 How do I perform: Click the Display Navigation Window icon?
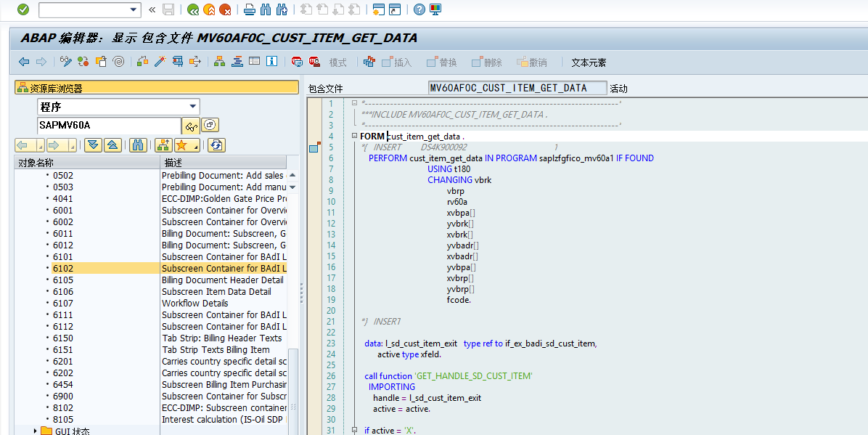(x=237, y=62)
